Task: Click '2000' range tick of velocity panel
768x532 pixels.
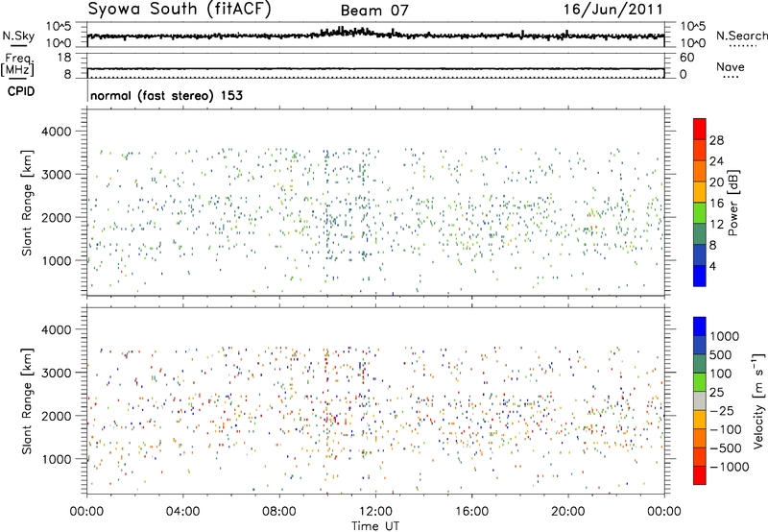Action: (x=56, y=416)
